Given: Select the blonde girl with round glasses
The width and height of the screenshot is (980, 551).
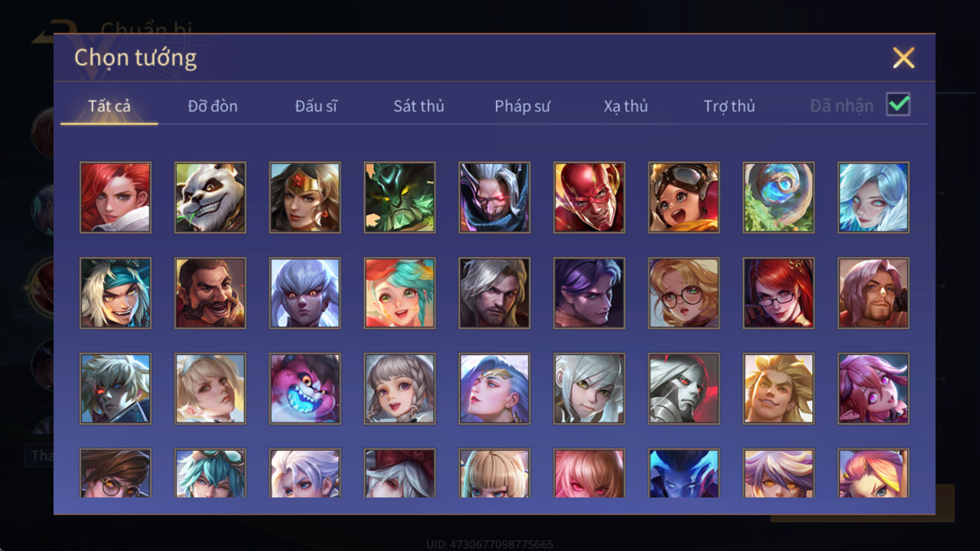Looking at the screenshot, I should tap(684, 293).
